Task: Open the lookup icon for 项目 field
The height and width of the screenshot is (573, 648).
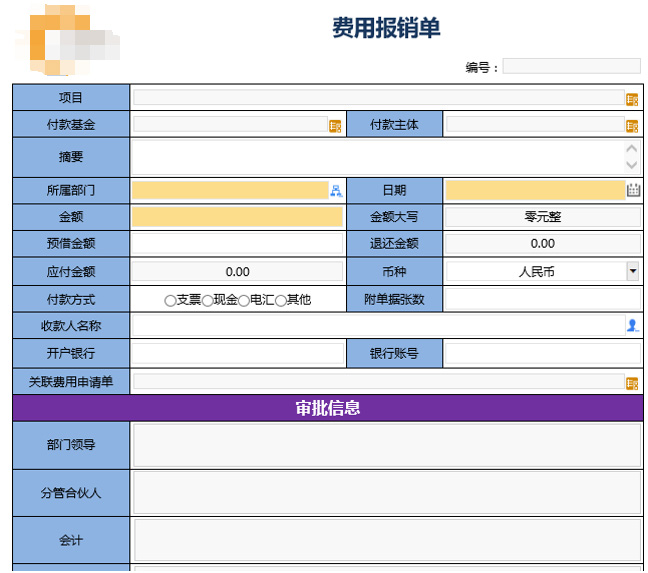Action: point(632,100)
